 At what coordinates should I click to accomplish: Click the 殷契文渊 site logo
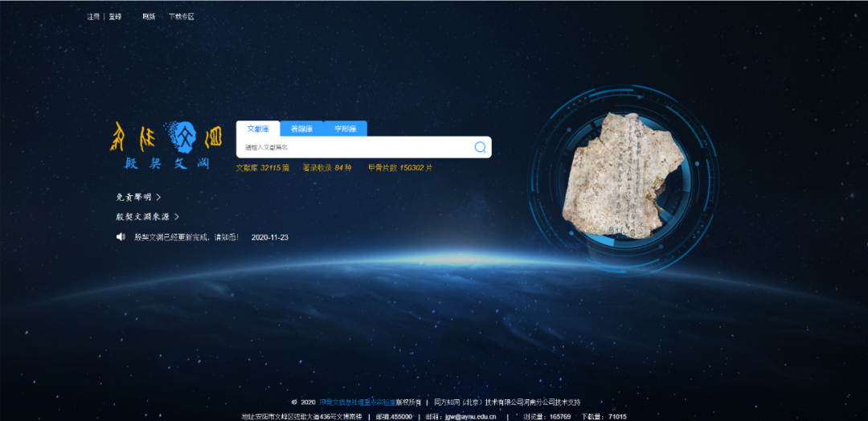click(x=166, y=145)
